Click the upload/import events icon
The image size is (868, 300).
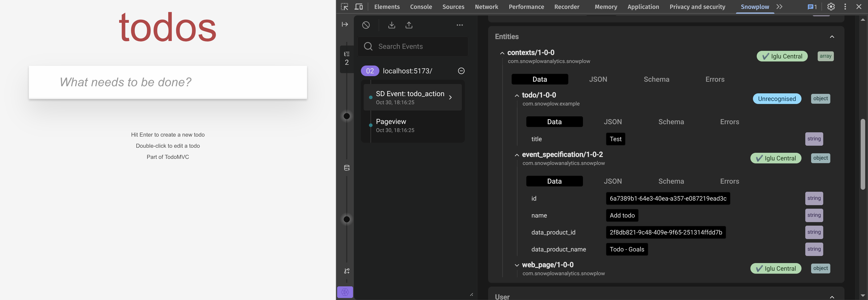tap(409, 25)
